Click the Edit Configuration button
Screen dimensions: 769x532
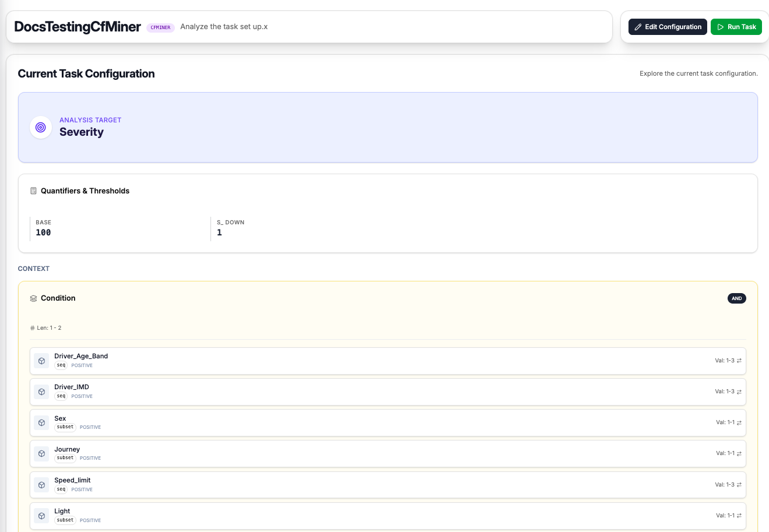coord(668,27)
